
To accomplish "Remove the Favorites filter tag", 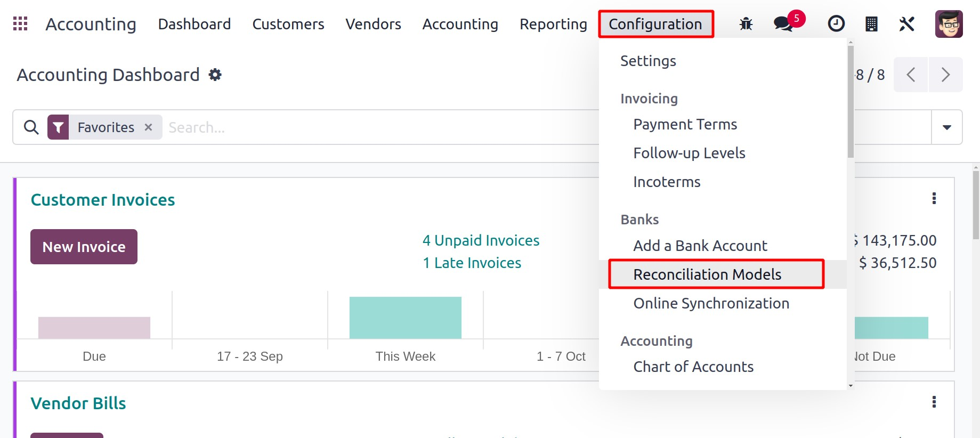I will pyautogui.click(x=149, y=127).
